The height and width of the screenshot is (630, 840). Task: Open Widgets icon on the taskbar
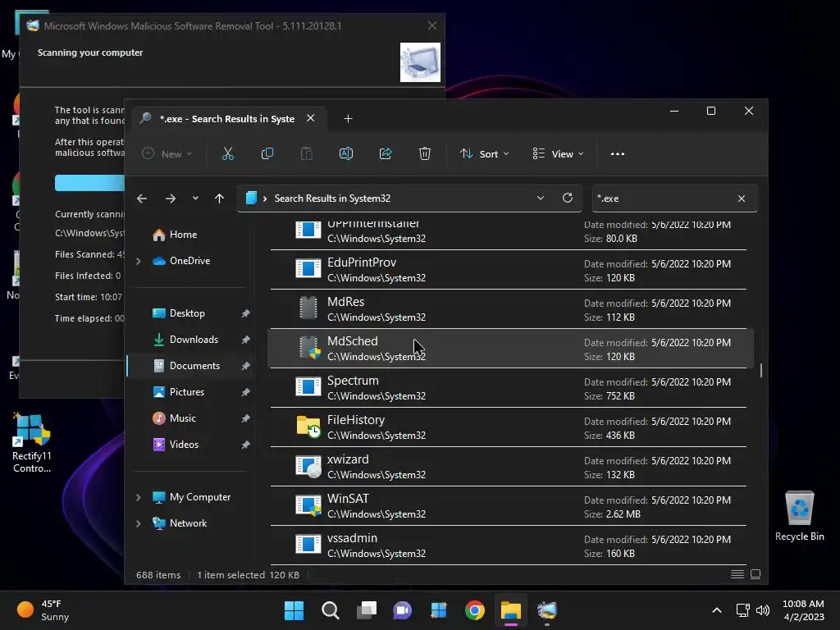coord(438,610)
